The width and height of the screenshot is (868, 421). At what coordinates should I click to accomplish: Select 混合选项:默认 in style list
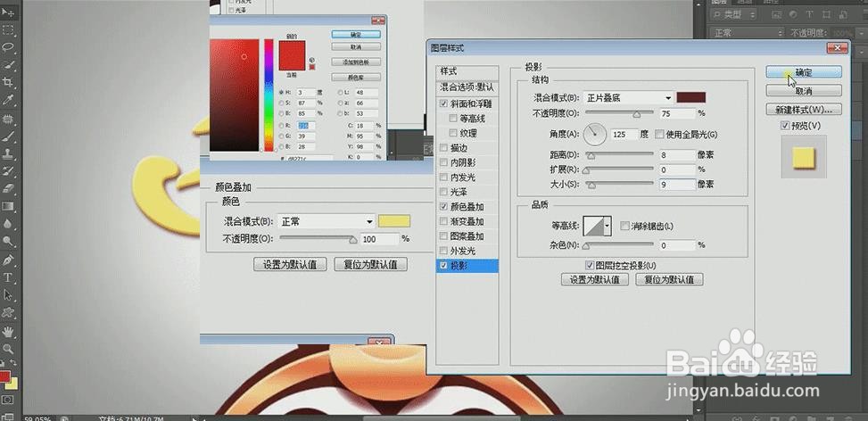(467, 87)
